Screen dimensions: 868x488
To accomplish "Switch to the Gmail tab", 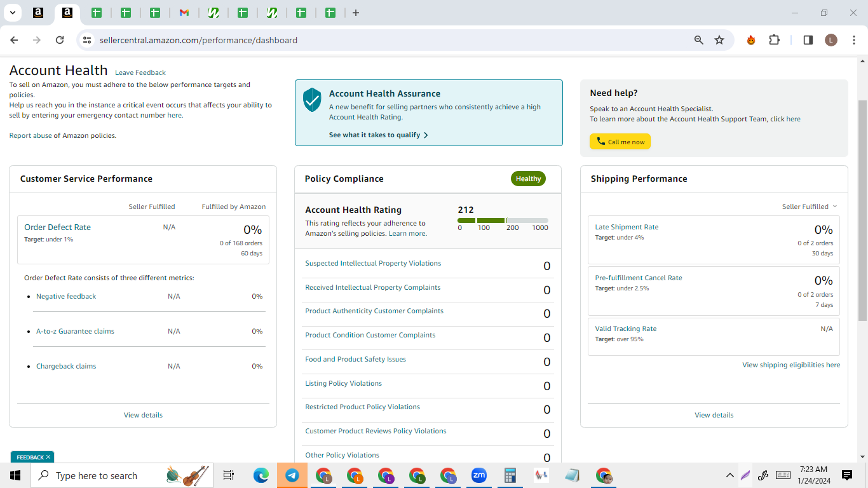I will click(184, 13).
